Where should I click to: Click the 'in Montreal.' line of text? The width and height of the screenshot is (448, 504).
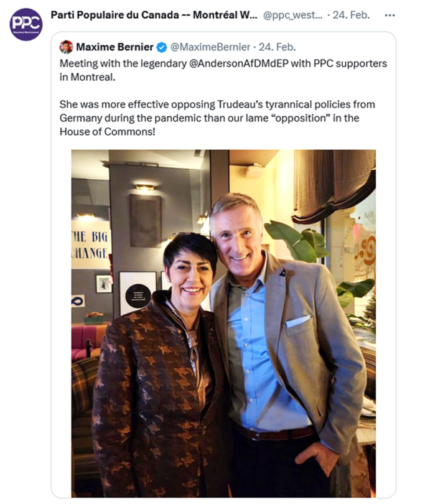click(x=87, y=77)
